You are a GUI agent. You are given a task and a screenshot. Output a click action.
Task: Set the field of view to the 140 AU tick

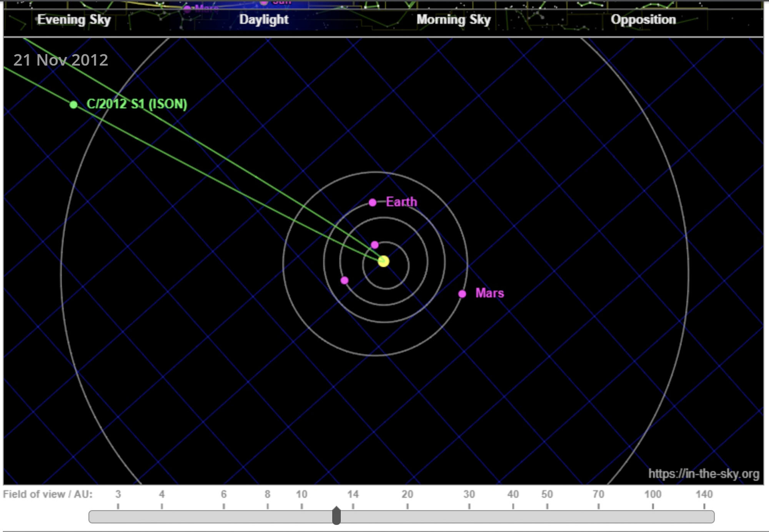click(704, 516)
